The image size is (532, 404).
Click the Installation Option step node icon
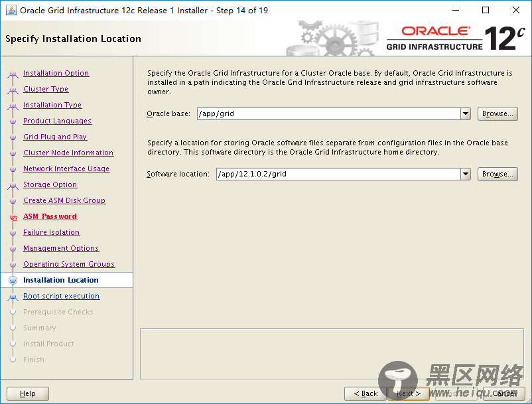pos(13,74)
